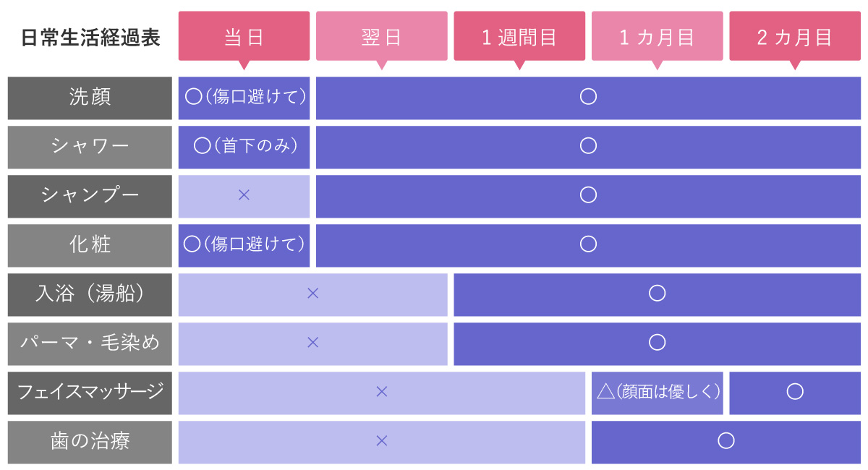Click the × mark in the 歯の治療 row
The width and height of the screenshot is (868, 470).
[382, 441]
